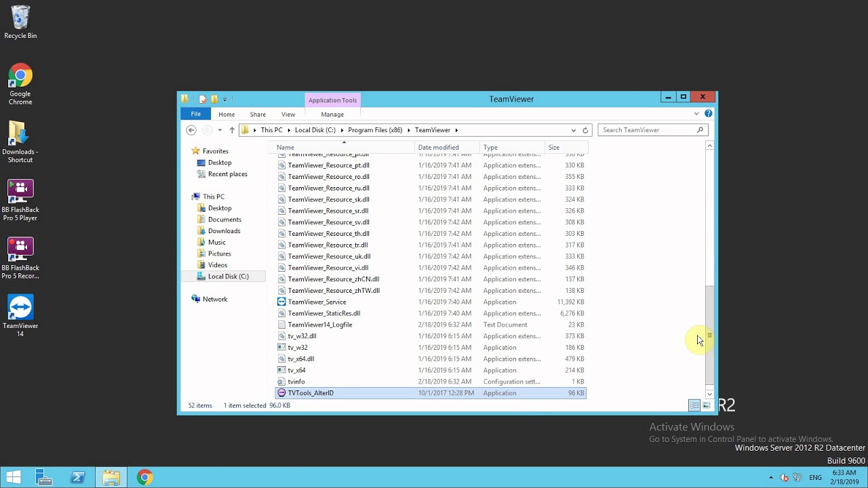Expand the dropdown arrow after TeamViewer breadcrumb

coord(456,130)
